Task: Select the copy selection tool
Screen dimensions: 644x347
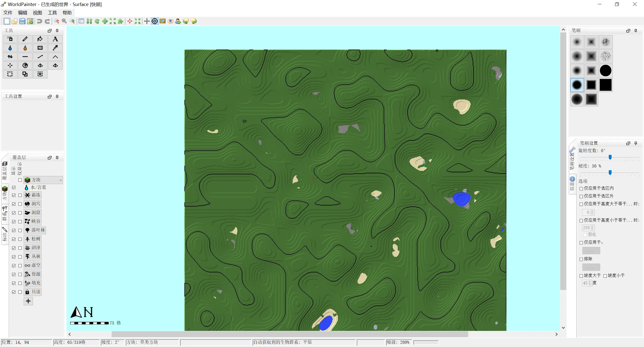Action: click(25, 74)
